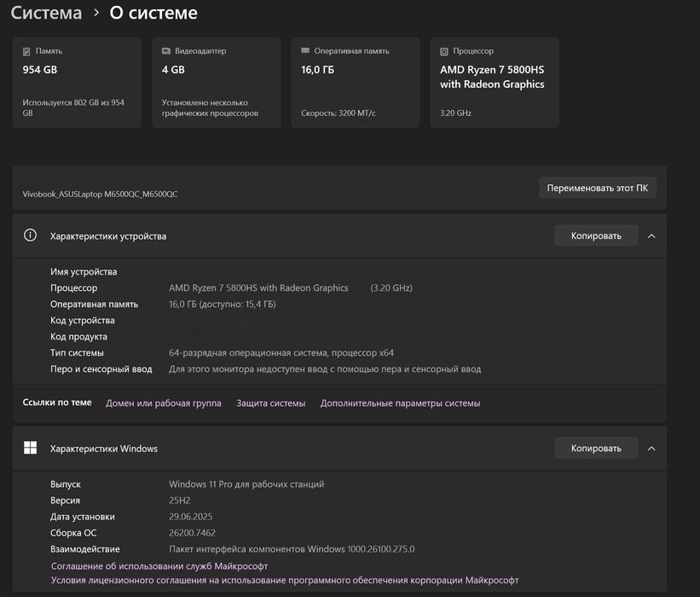Open the Память 954 GB storage card

[x=77, y=83]
